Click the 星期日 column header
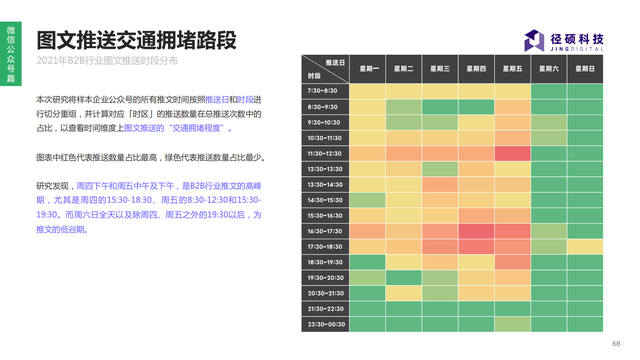Screen dimensions: 640x360 coord(585,69)
